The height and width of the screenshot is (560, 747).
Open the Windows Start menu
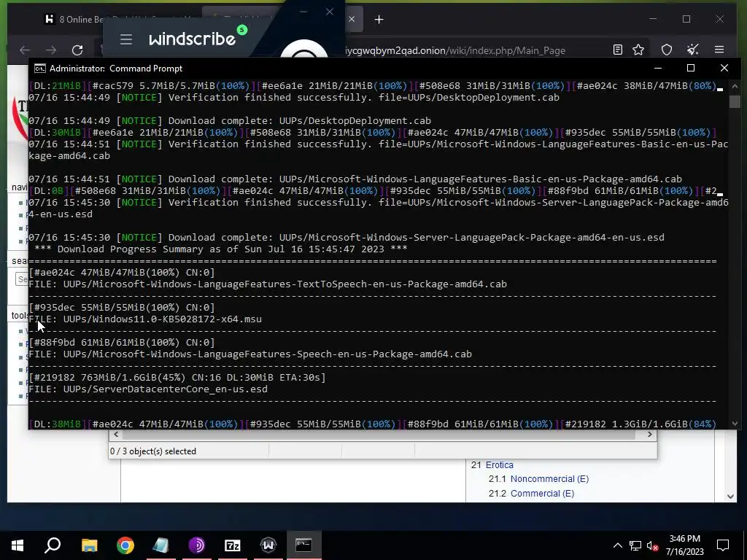tap(18, 545)
